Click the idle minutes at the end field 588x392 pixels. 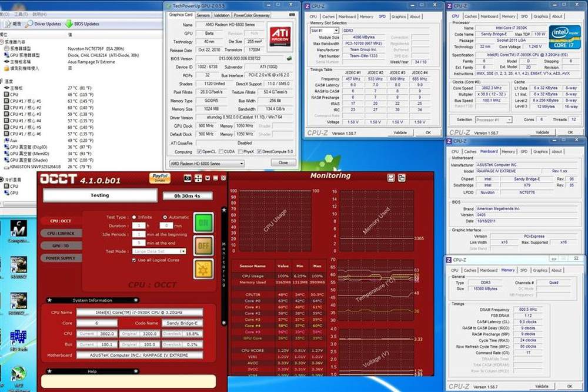(x=139, y=243)
